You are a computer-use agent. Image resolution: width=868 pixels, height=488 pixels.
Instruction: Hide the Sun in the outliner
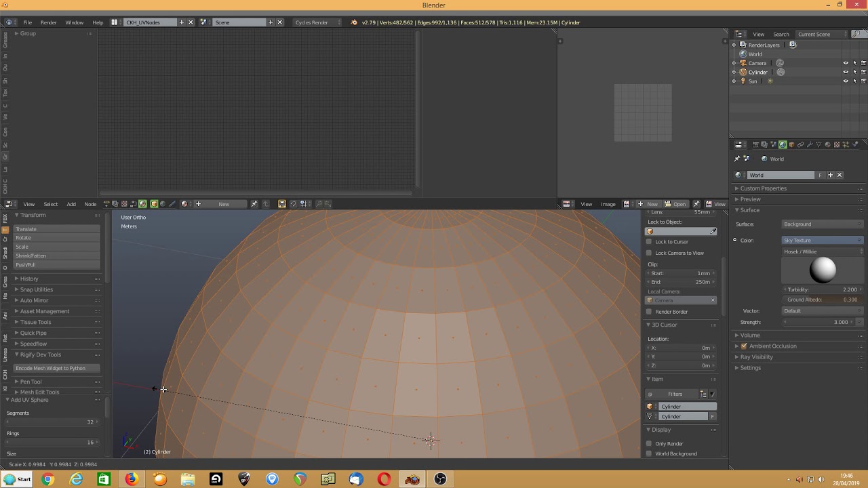click(846, 81)
